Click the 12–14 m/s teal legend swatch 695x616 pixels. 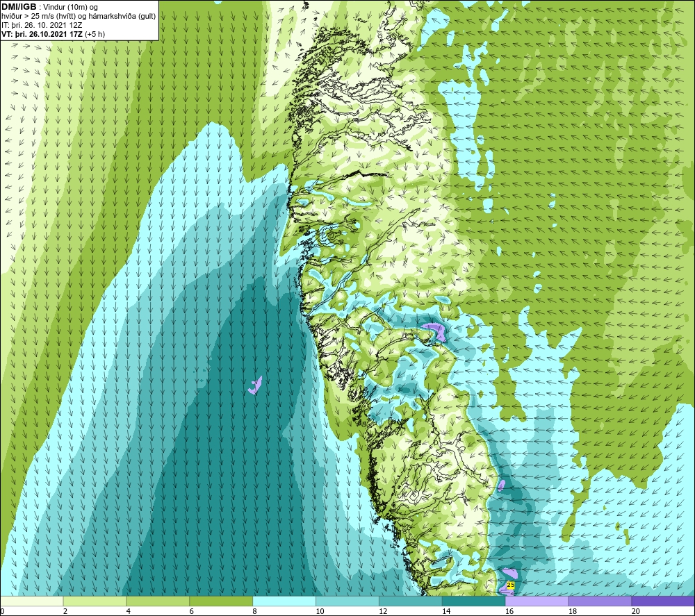point(411,601)
